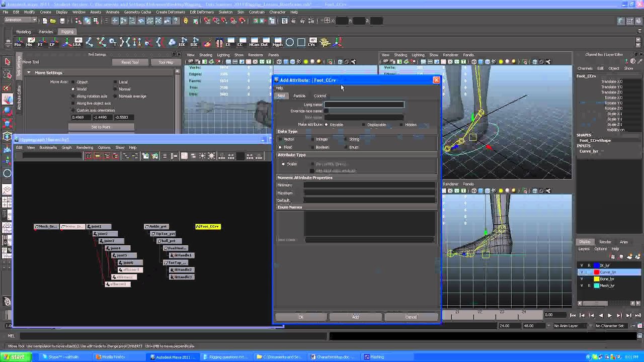Select the Local move axis radio button
The height and width of the screenshot is (362, 644).
coord(115,82)
